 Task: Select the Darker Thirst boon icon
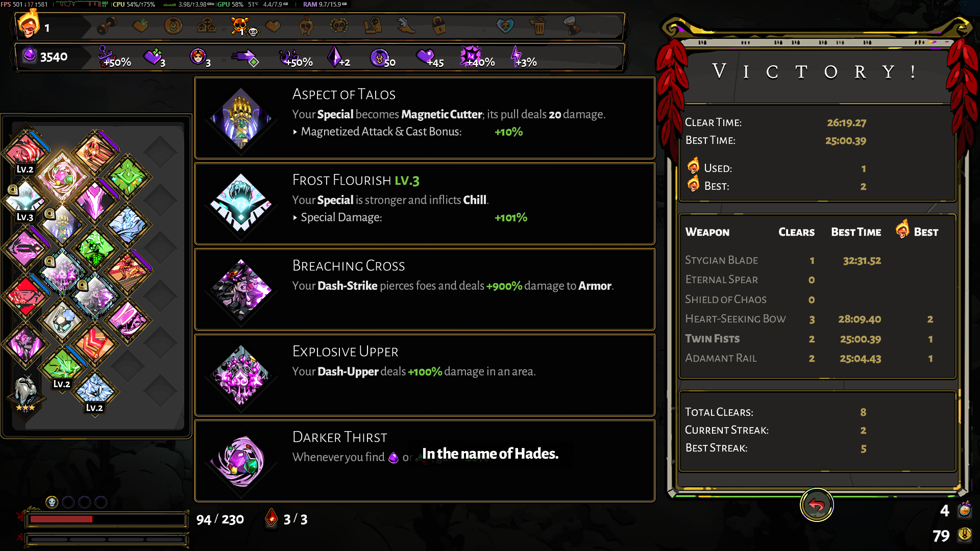click(x=241, y=461)
